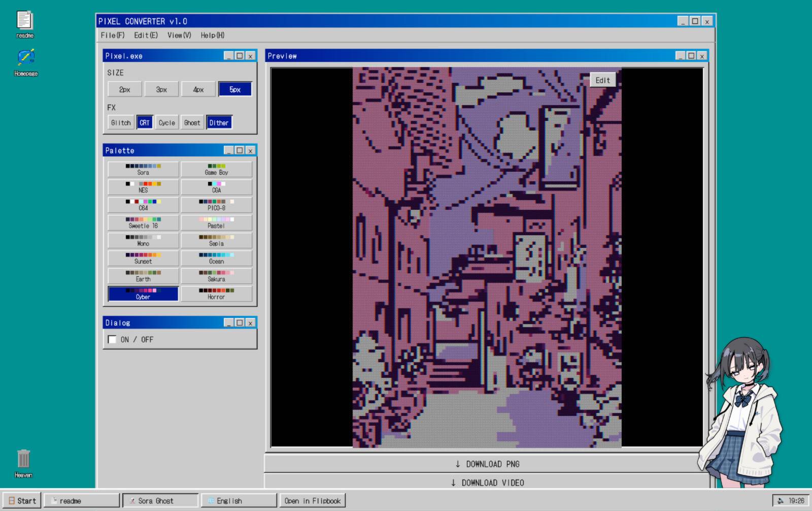
Task: Choose the Sunset palette swatch
Action: (143, 258)
